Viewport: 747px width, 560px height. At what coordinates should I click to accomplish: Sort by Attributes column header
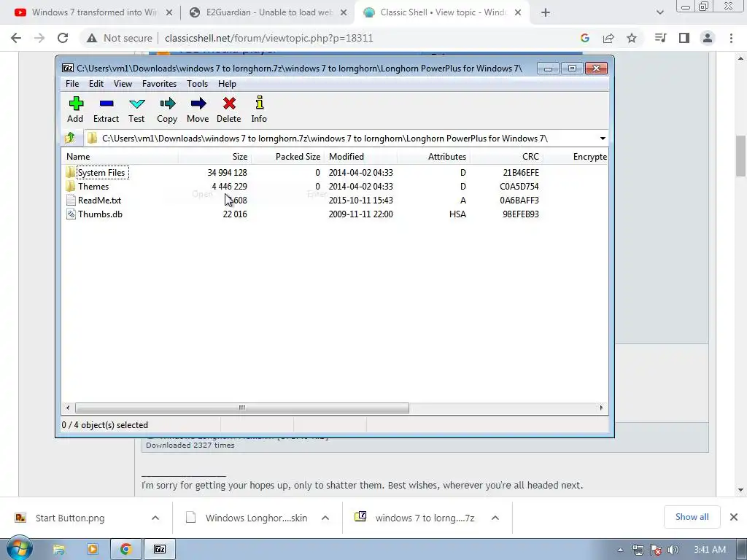tap(433, 157)
